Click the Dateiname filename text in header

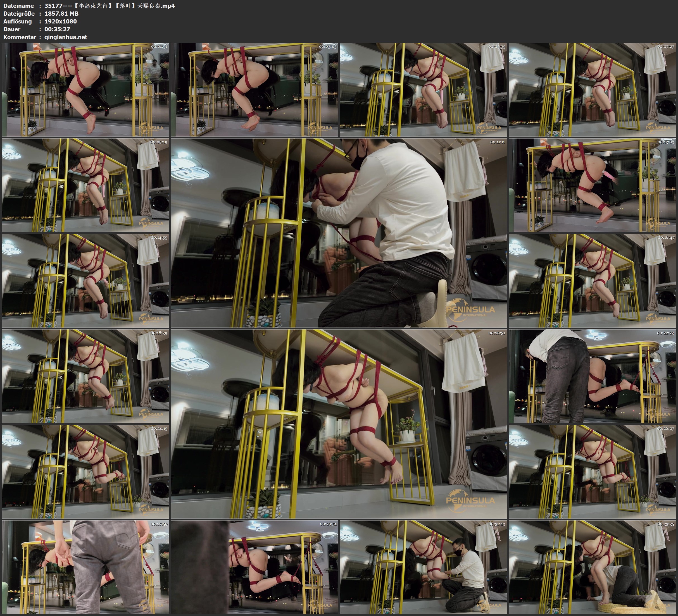[109, 6]
